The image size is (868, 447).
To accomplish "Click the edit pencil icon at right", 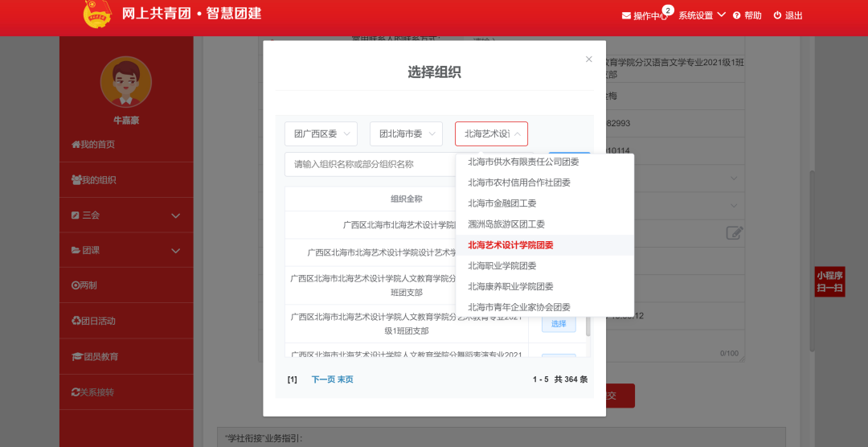I will coord(734,233).
